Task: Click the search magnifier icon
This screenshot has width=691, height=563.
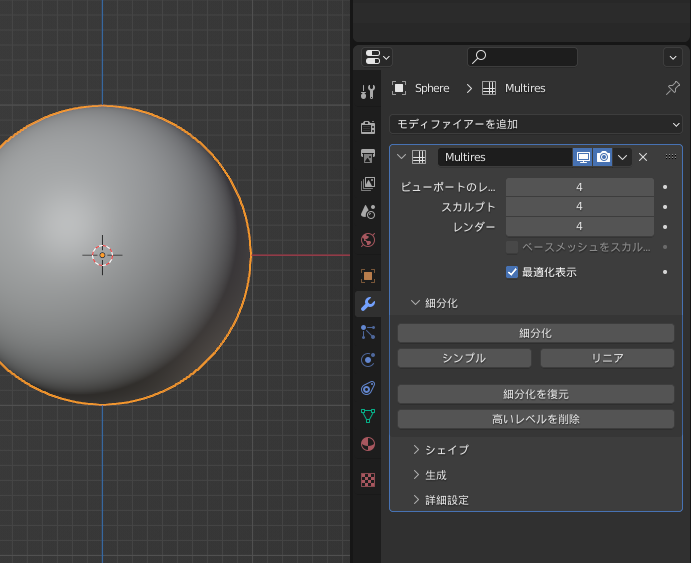Action: [479, 57]
